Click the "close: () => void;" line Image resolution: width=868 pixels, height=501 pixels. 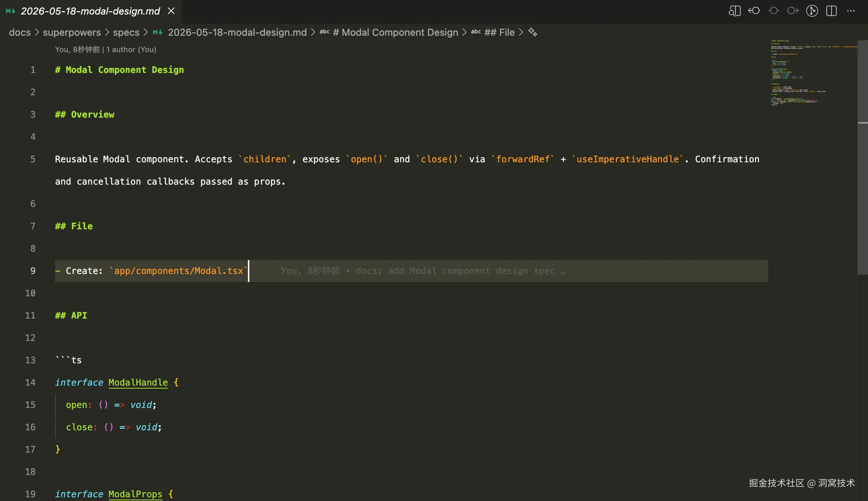click(114, 427)
